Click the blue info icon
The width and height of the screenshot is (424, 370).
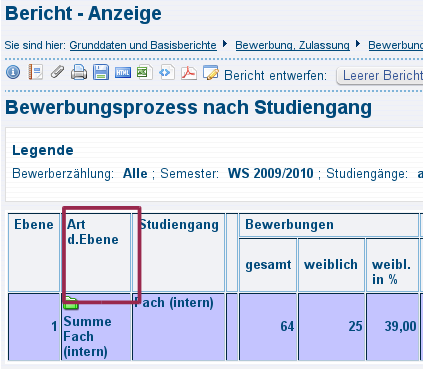pyautogui.click(x=13, y=72)
